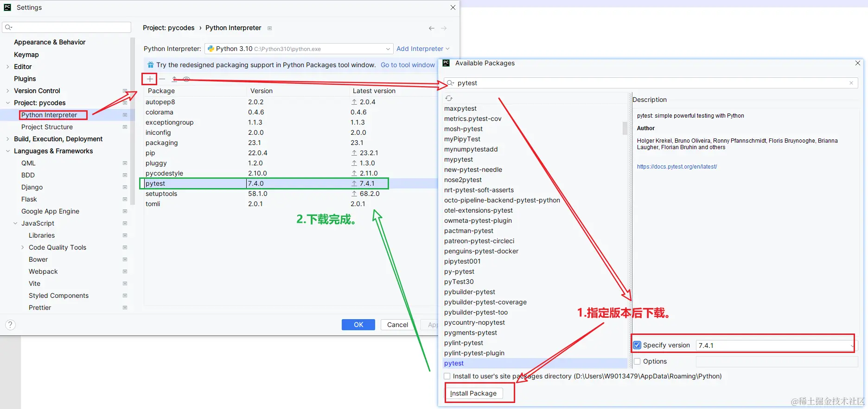Select Python Interpreter in the tree
Viewport: 868px width, 409px height.
(49, 115)
